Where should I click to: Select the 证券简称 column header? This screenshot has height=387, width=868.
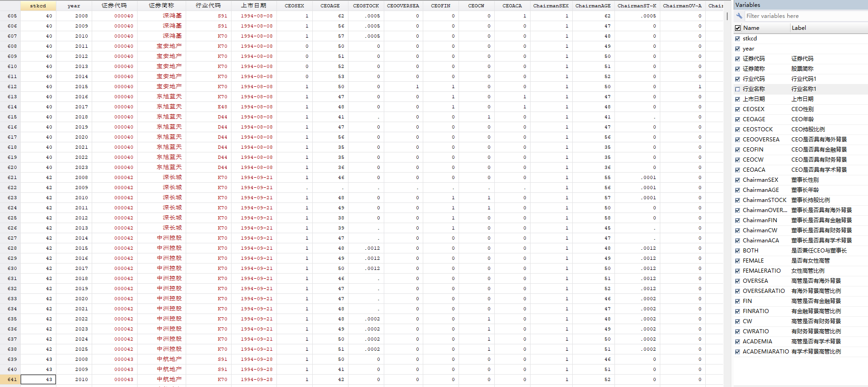pos(161,6)
